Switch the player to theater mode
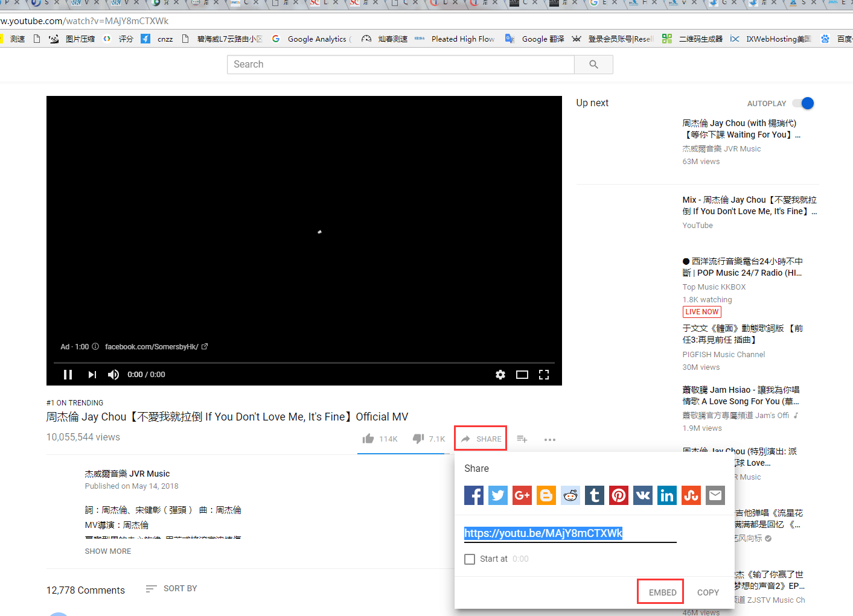 coord(522,374)
